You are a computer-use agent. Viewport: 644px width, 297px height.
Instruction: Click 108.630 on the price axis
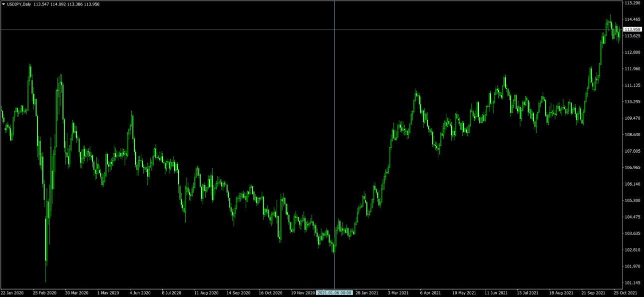tap(632, 135)
